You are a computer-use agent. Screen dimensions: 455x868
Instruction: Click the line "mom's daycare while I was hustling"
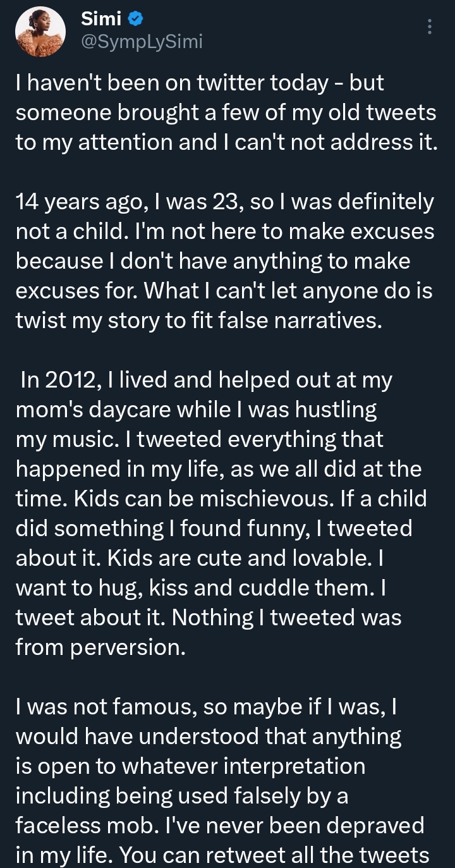[x=196, y=410]
